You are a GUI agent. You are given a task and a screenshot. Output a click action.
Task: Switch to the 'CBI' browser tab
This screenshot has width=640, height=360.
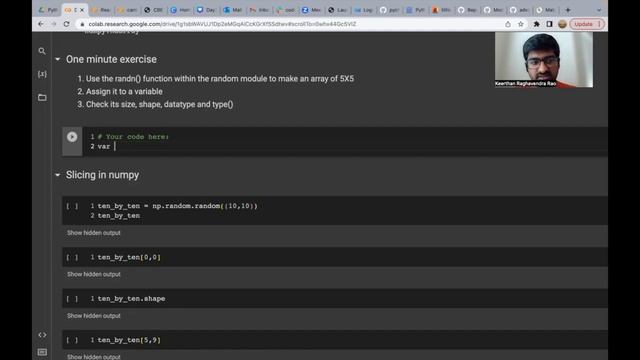(x=153, y=10)
